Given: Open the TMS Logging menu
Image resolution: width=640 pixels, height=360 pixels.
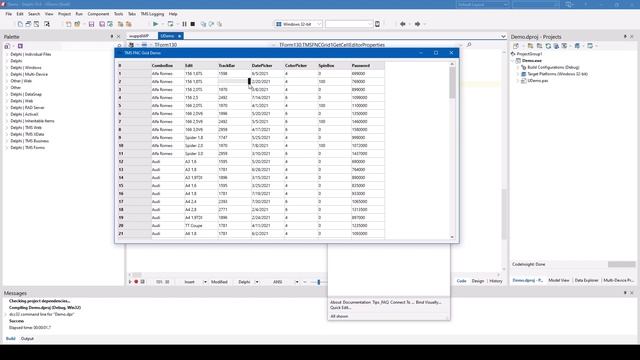Looking at the screenshot, I should click(152, 14).
